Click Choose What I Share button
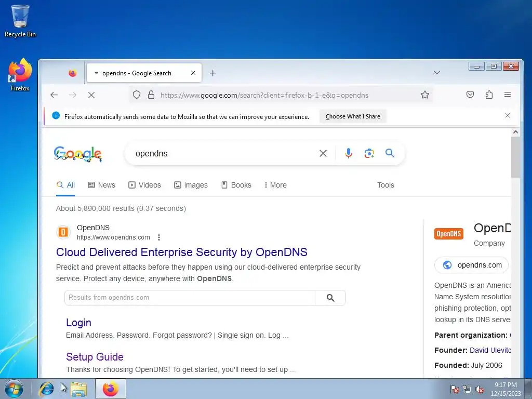The width and height of the screenshot is (532, 399). coord(353,116)
